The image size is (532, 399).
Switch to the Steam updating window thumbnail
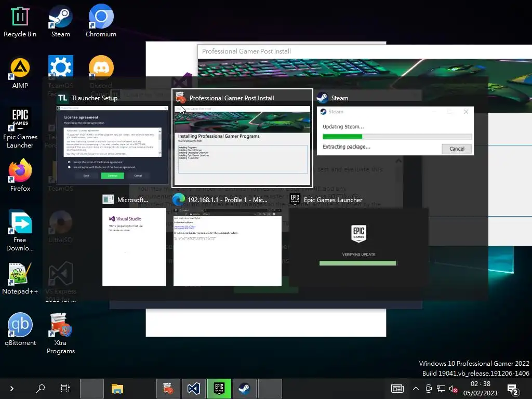[x=395, y=131]
